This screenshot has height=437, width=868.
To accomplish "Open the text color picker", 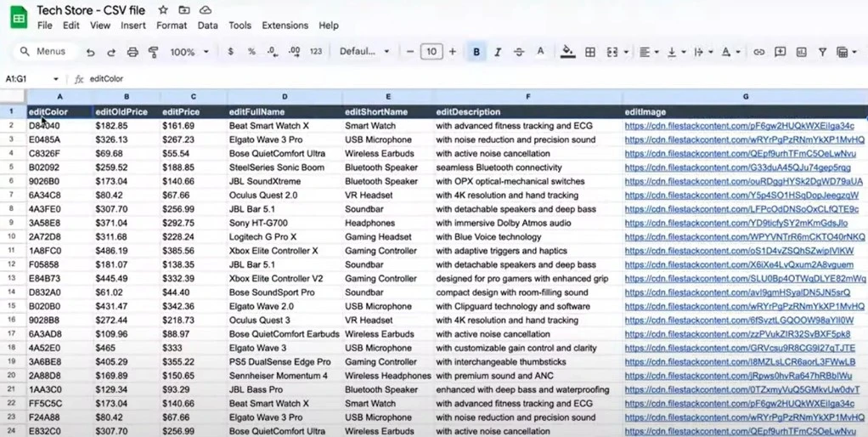I will point(540,52).
